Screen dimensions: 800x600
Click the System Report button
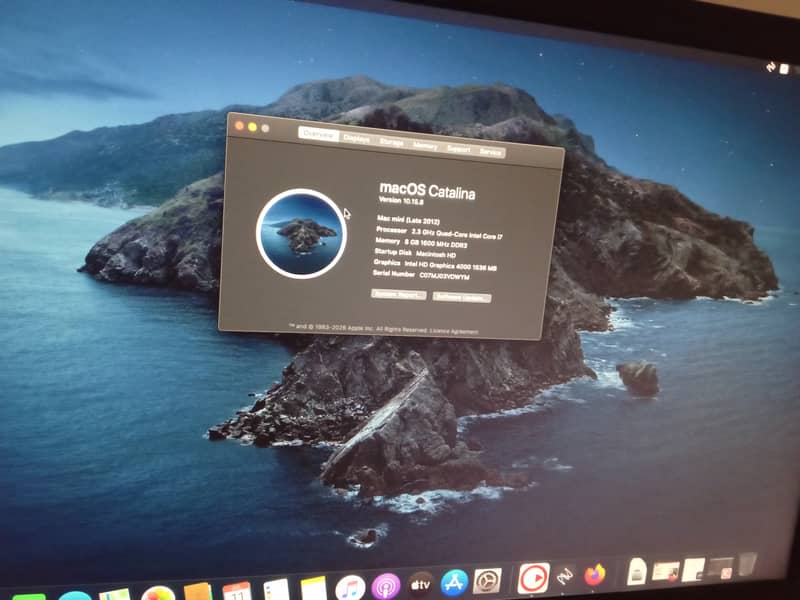click(x=398, y=294)
